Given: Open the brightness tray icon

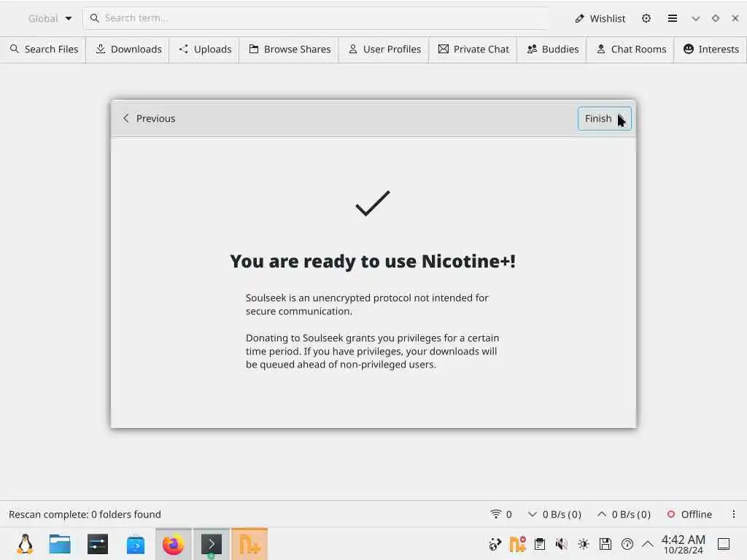Looking at the screenshot, I should (x=583, y=544).
